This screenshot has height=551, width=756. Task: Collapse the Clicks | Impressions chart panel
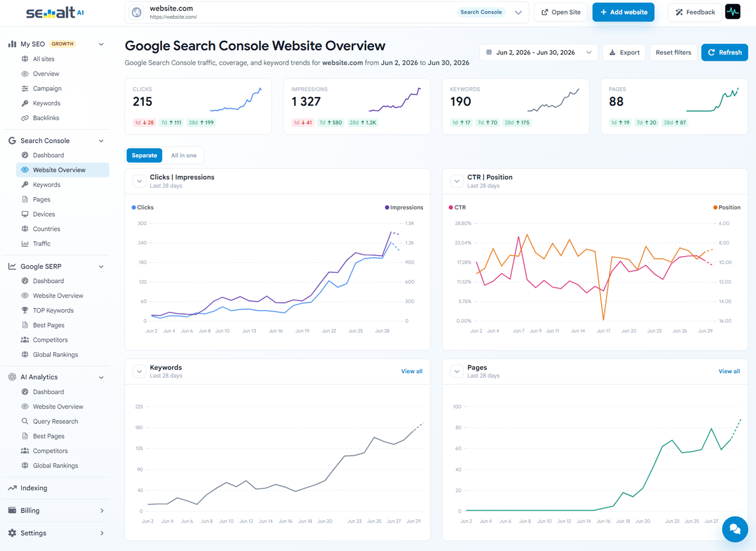point(139,181)
